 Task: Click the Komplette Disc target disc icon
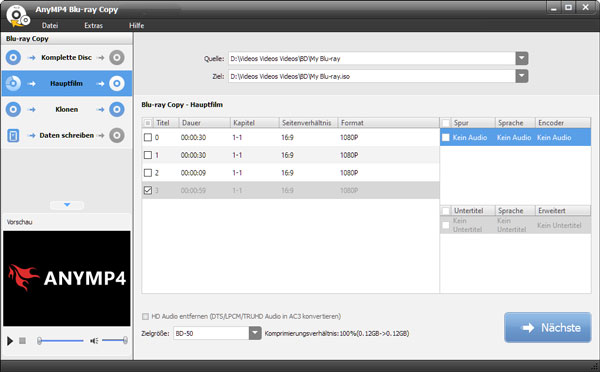tap(117, 58)
